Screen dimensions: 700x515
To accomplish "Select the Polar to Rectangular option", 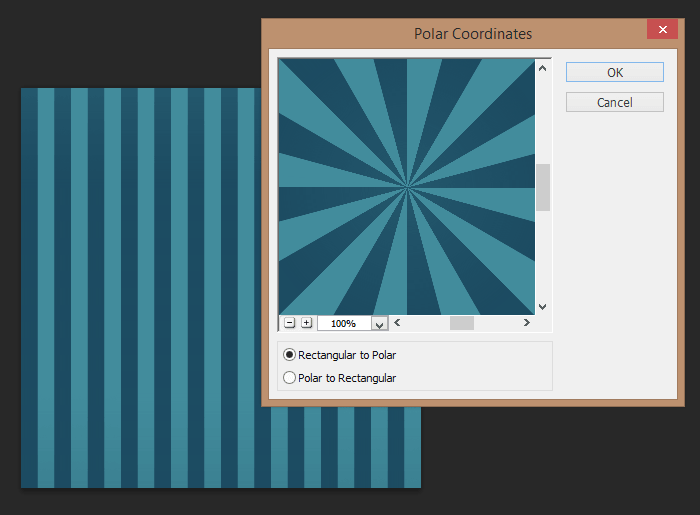I will pos(339,378).
